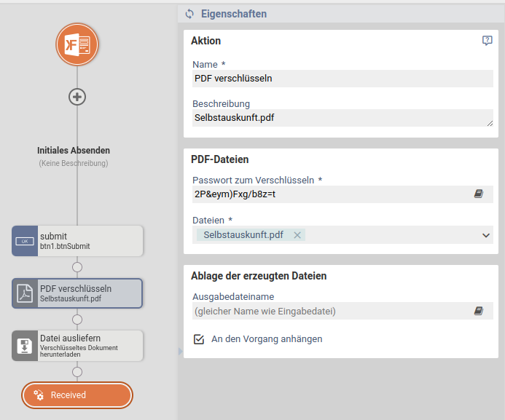Click book icon in Ausgabedateiname field

(479, 311)
